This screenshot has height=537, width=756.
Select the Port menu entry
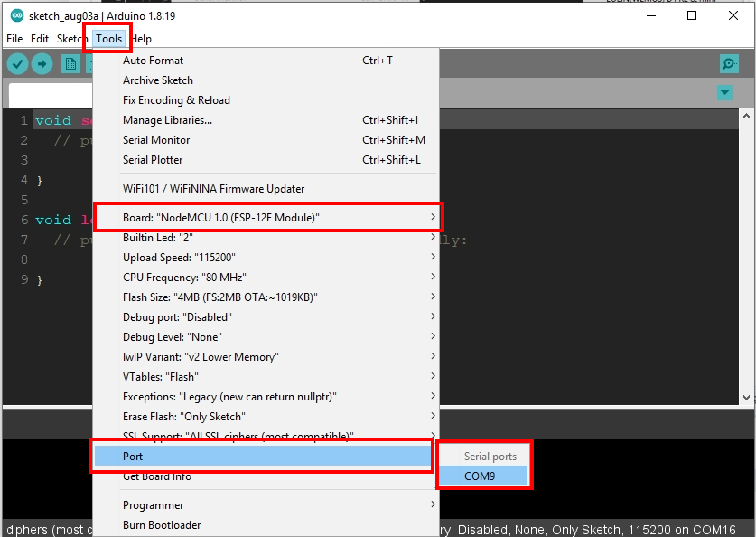263,456
